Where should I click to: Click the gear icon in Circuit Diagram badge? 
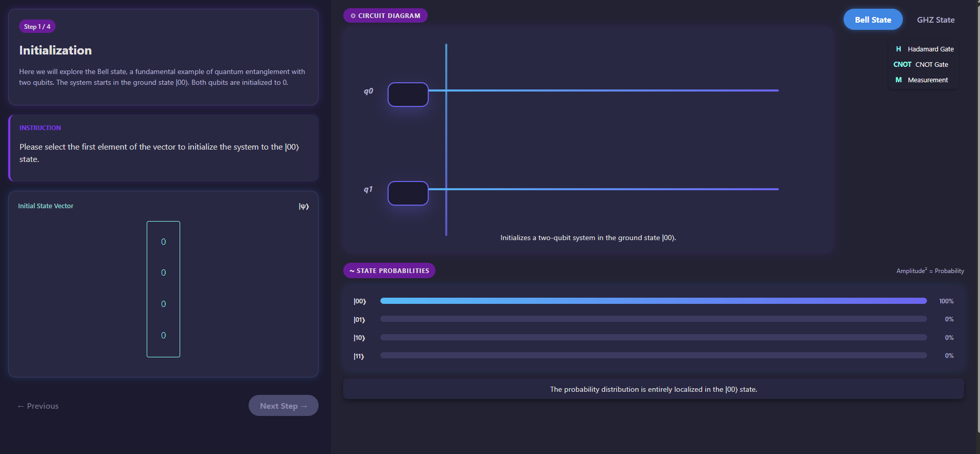point(353,16)
